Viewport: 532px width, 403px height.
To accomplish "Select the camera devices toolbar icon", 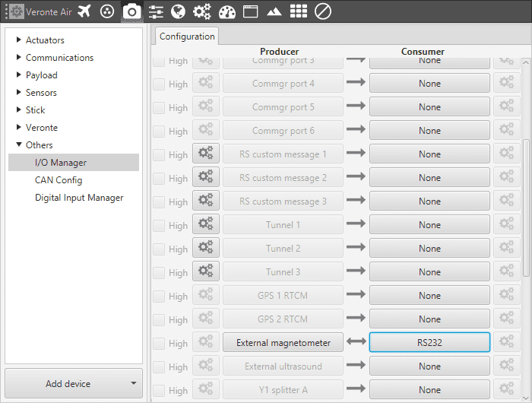I will pos(131,12).
